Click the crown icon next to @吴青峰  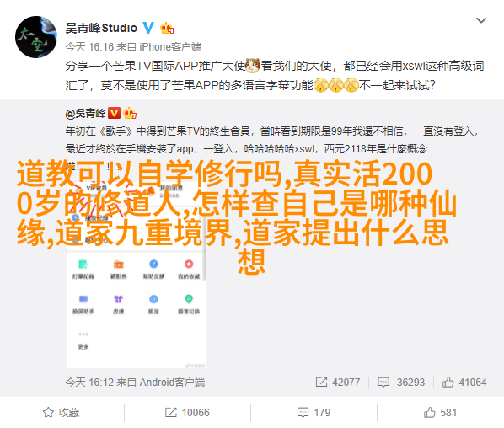pyautogui.click(x=130, y=113)
